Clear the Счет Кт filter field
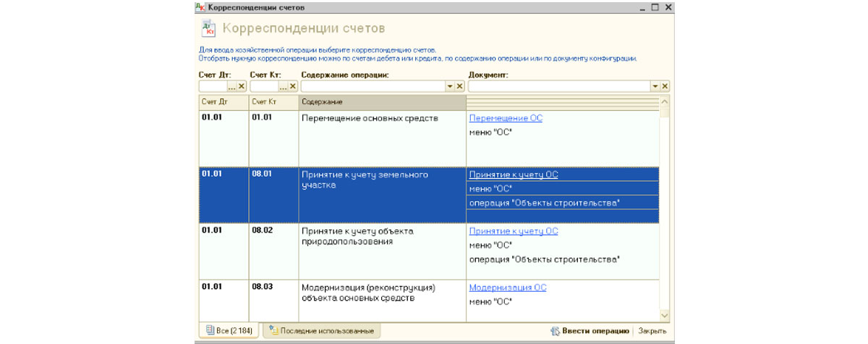Screen dimensions: 868x344 pos(293,86)
